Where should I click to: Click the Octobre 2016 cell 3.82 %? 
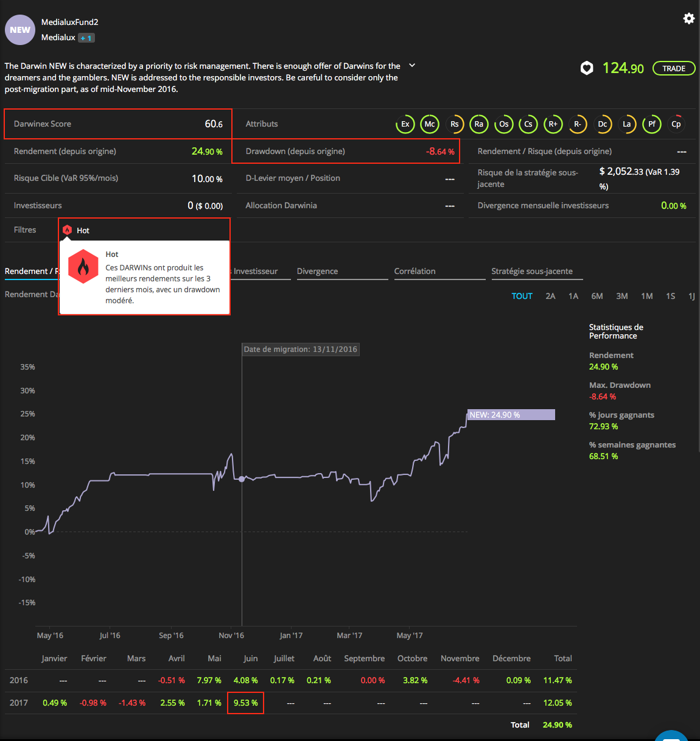(415, 680)
